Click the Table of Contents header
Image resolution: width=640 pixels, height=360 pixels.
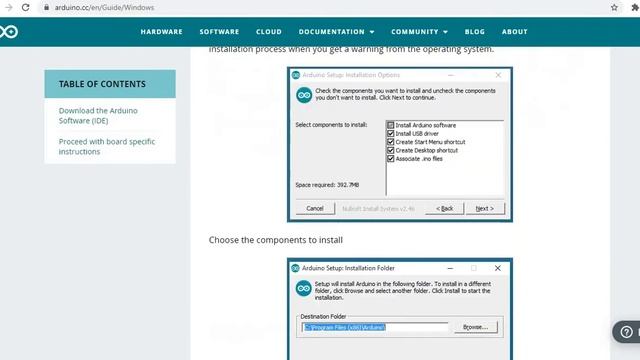click(x=110, y=84)
